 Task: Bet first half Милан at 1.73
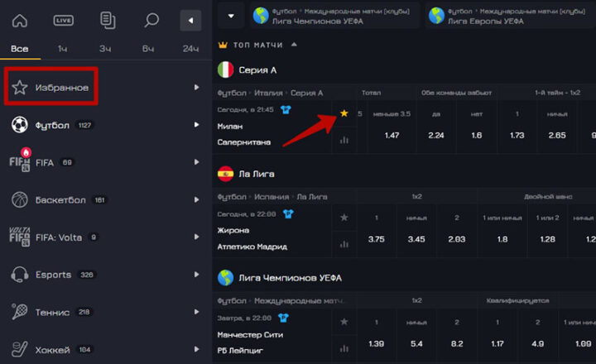[517, 126]
